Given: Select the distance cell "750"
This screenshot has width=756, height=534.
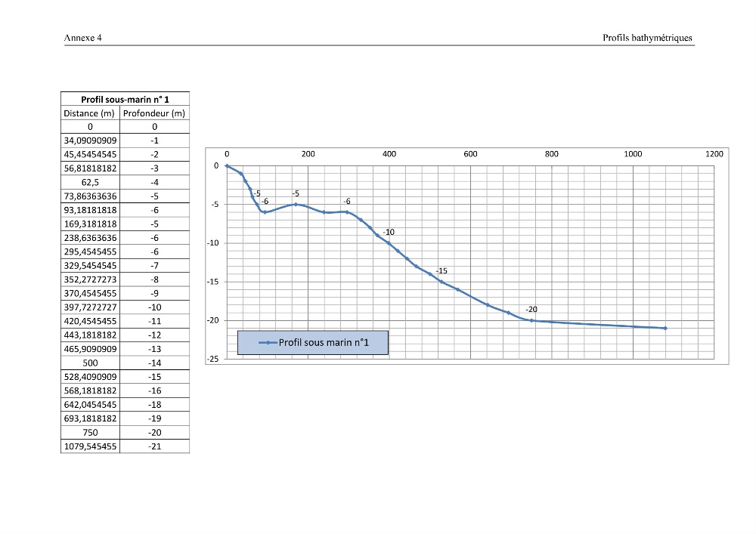Looking at the screenshot, I should click(x=90, y=433).
